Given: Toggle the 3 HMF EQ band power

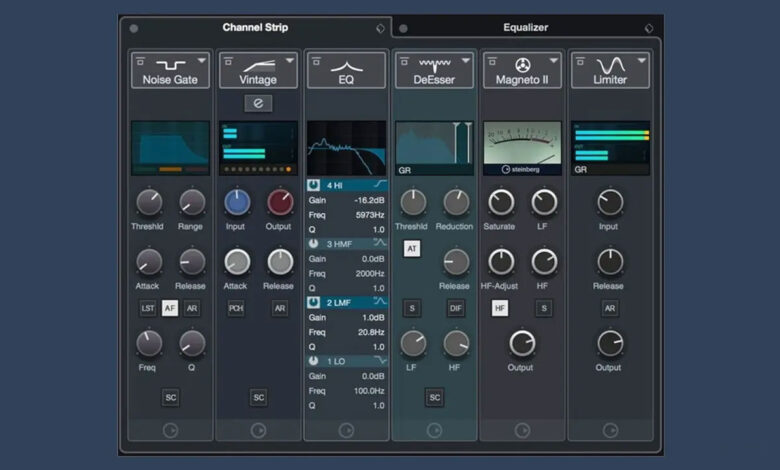Looking at the screenshot, I should [x=313, y=244].
